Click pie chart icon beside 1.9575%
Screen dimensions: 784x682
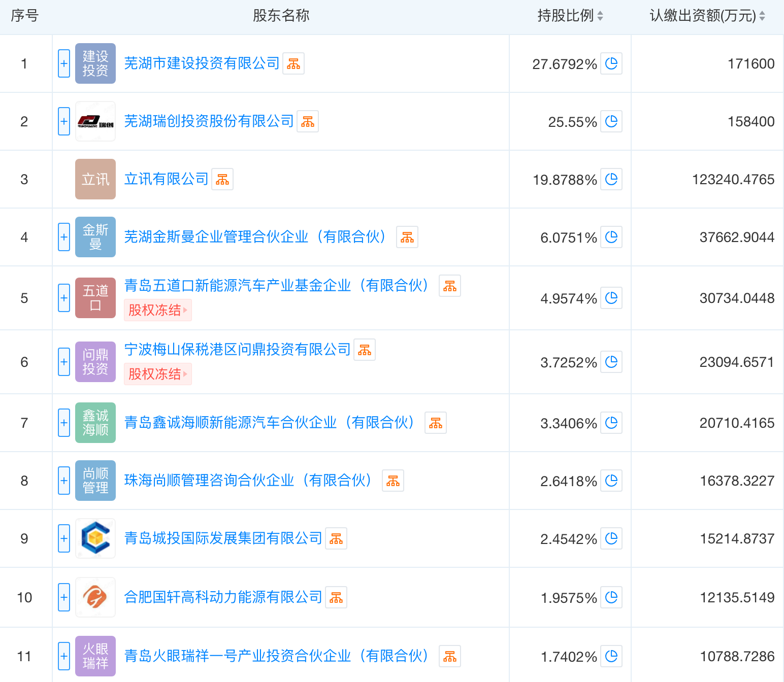611,597
